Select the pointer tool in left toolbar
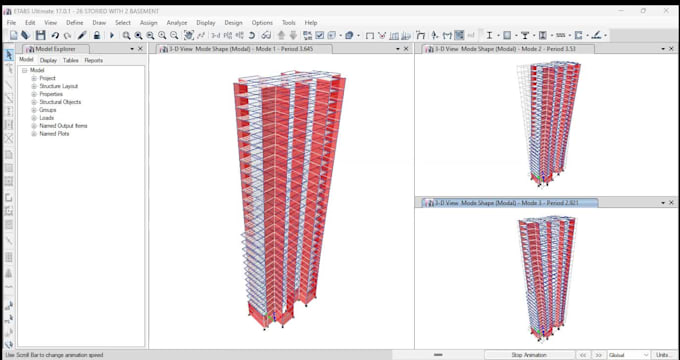The height and width of the screenshot is (360, 680). (x=9, y=55)
